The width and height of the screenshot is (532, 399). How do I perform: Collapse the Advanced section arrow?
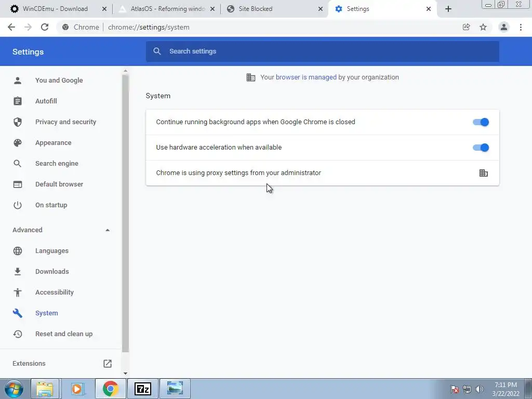pyautogui.click(x=108, y=230)
